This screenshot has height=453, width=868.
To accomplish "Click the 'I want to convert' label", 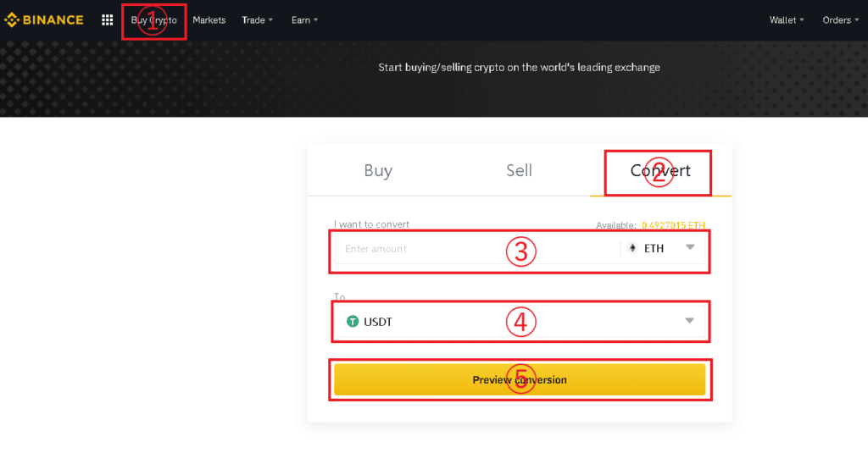I will pyautogui.click(x=371, y=224).
